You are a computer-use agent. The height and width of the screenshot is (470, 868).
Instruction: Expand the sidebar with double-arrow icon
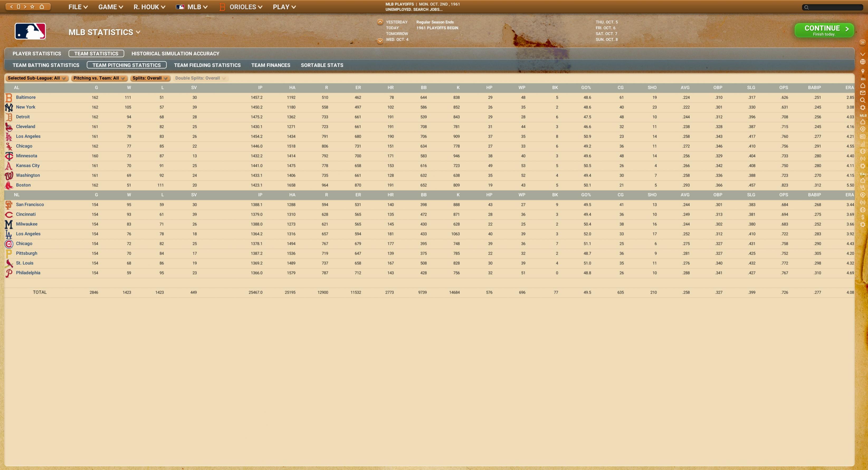tap(863, 42)
